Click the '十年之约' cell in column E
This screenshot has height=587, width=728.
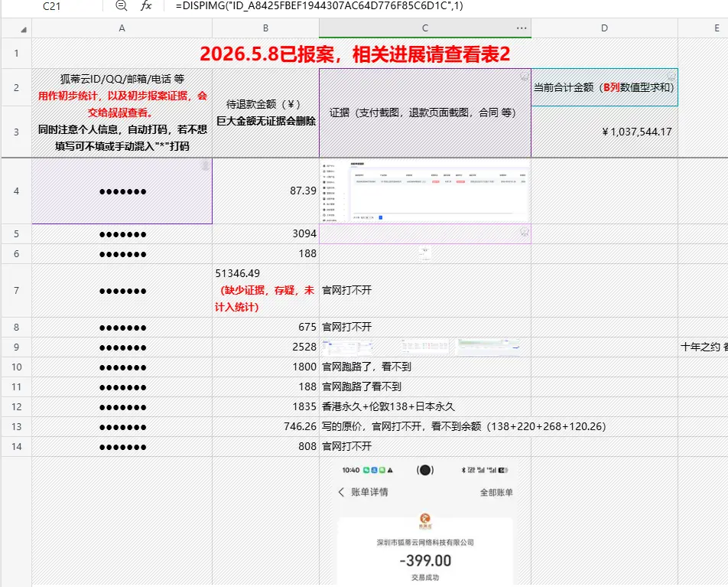point(703,347)
